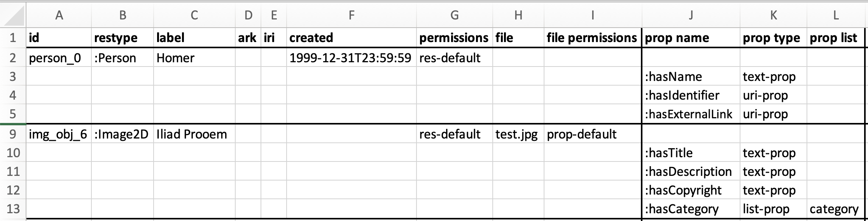Select column L header

tap(836, 15)
